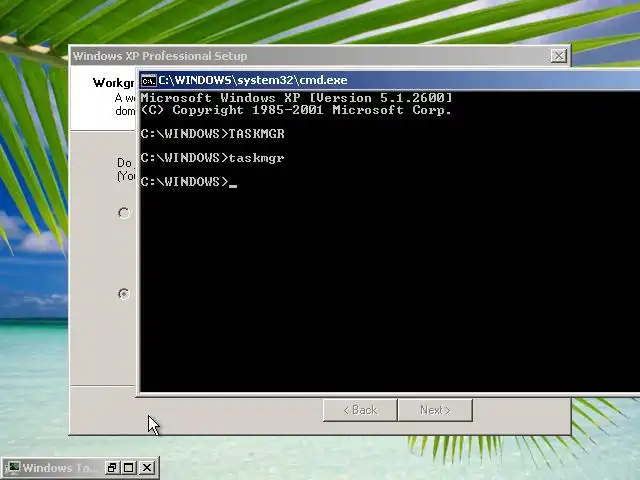The image size is (640, 480).
Task: Close the Windows XP Professional Setup dialog
Action: [x=558, y=56]
